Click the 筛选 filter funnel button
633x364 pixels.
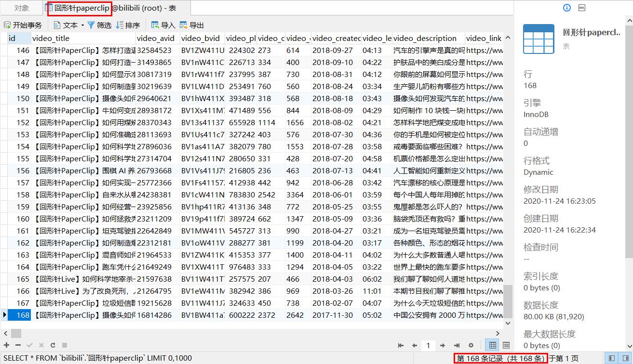pyautogui.click(x=99, y=25)
